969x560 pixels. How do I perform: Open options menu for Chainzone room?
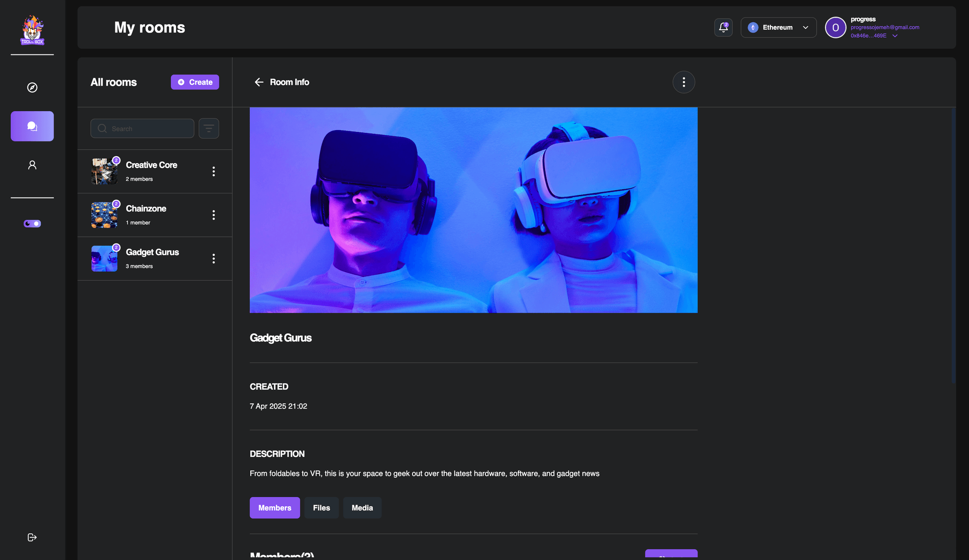click(x=214, y=215)
